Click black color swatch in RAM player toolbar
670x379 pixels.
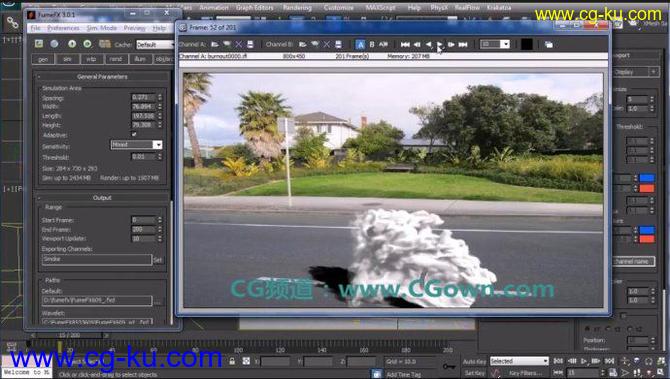tap(527, 44)
